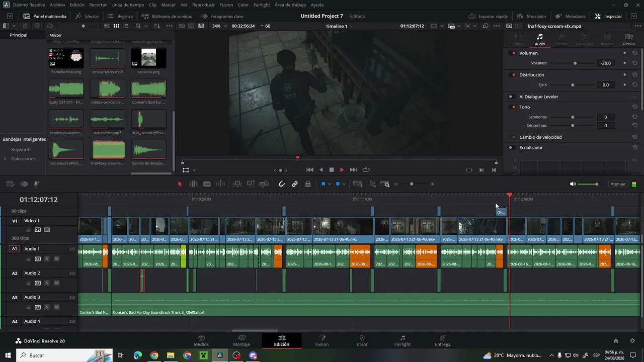
Task: Switch to the Color page tab
Action: pyautogui.click(x=362, y=340)
